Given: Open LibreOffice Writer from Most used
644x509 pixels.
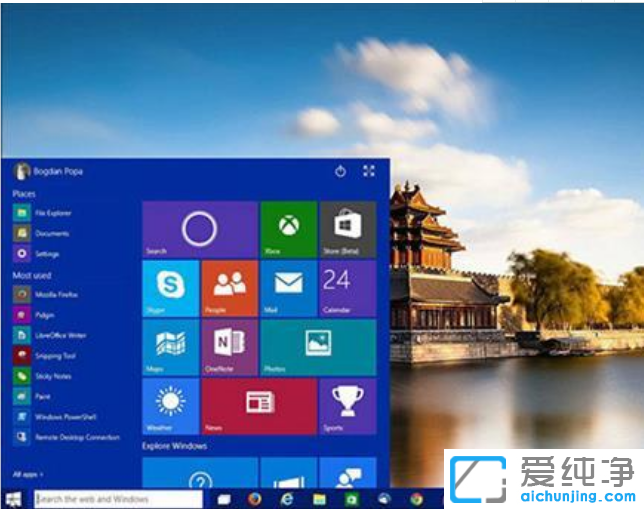Looking at the screenshot, I should tap(50, 335).
